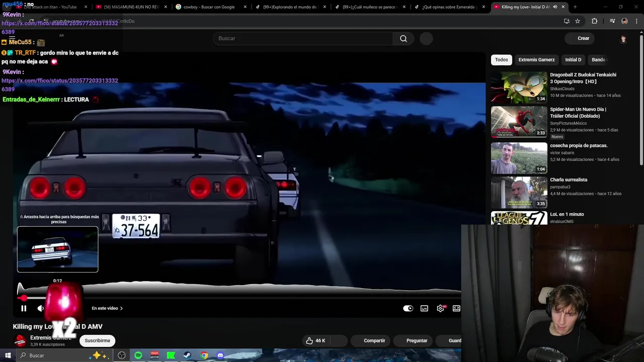Open the Chrome three-dot menu
The width and height of the screenshot is (644, 362).
pos(636,21)
